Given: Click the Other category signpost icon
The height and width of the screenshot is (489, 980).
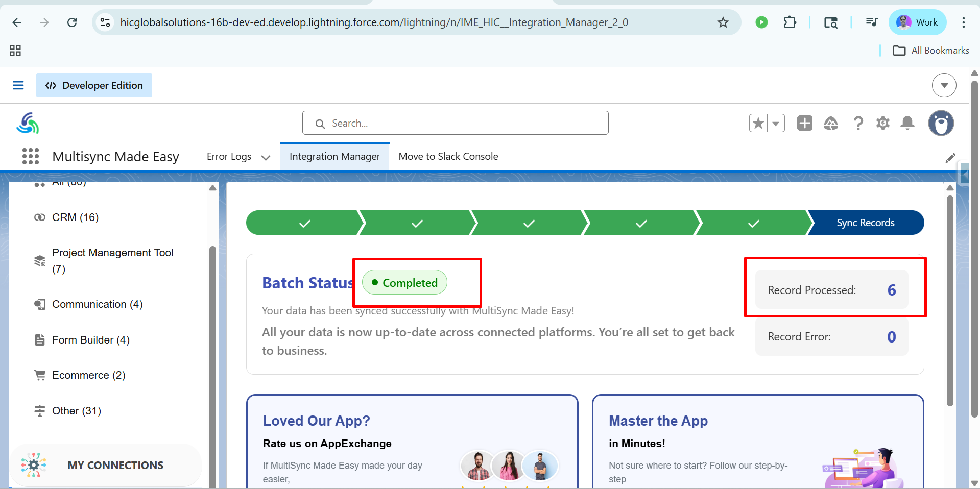Looking at the screenshot, I should (40, 411).
